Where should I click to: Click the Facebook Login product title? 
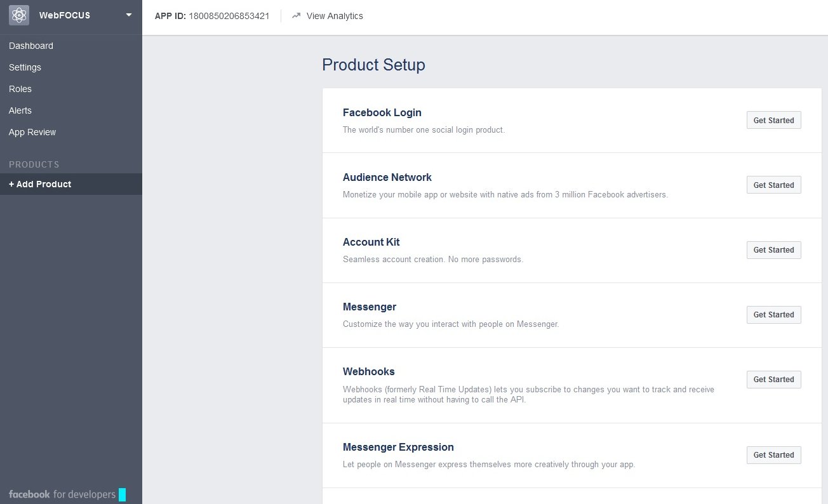(x=382, y=112)
